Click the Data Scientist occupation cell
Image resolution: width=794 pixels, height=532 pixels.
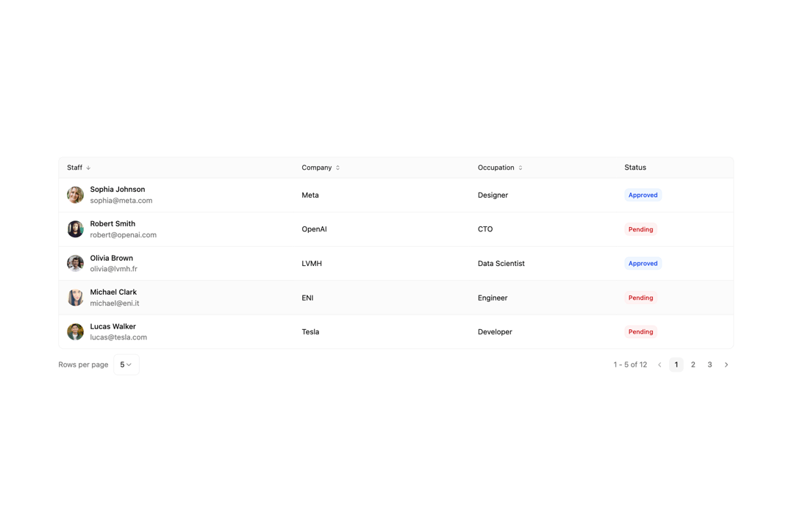(501, 263)
